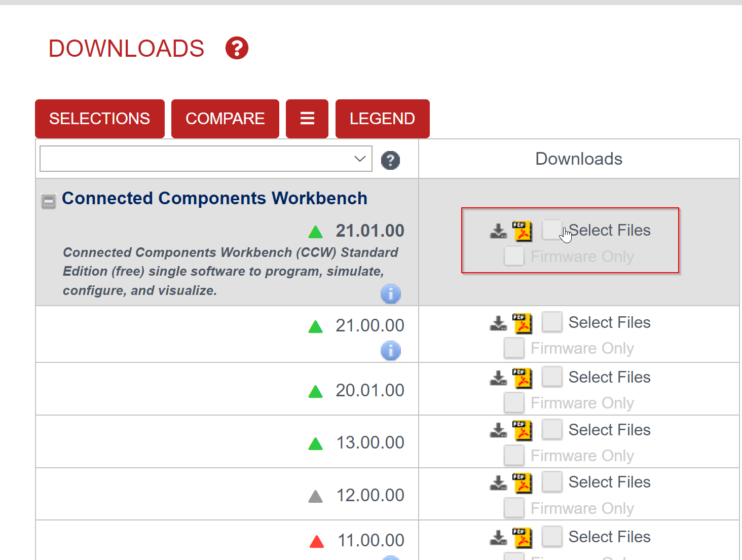
Task: Check Firmware Only for version 12.00.00
Action: (514, 508)
